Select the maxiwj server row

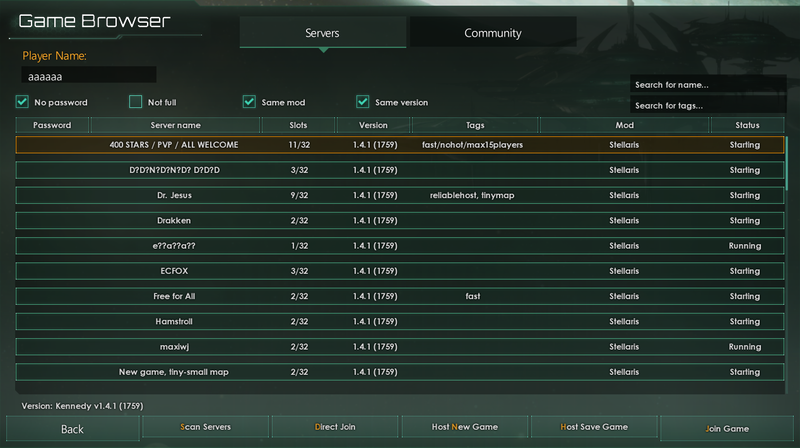pyautogui.click(x=400, y=347)
